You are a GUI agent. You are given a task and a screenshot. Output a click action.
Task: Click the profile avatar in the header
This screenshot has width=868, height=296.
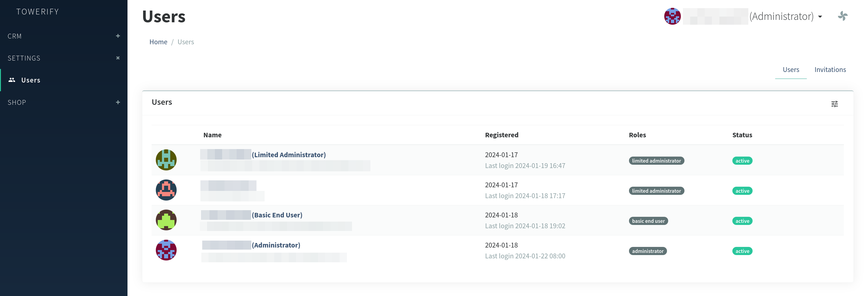point(672,16)
